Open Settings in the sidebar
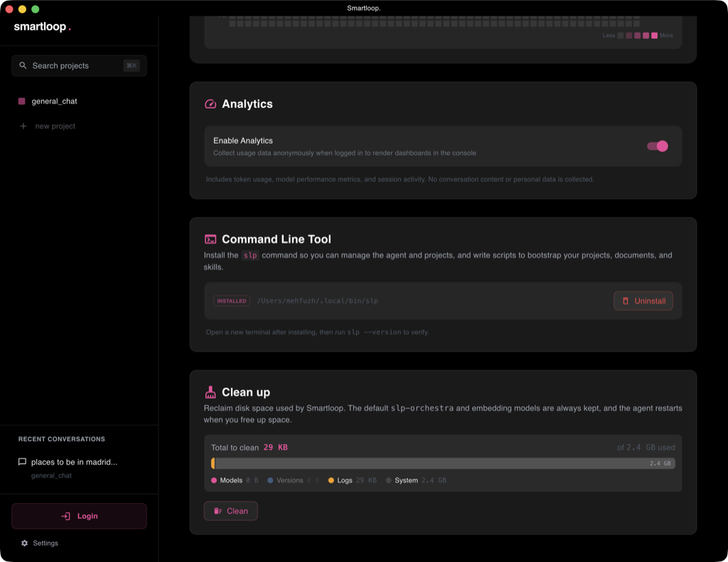Screen dimensions: 728x562 tap(40, 543)
